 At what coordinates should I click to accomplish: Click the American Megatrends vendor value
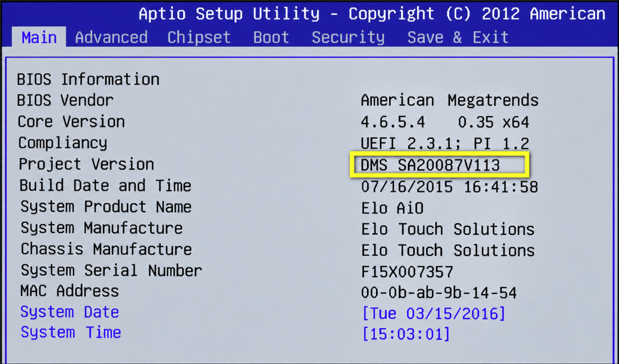pos(449,100)
